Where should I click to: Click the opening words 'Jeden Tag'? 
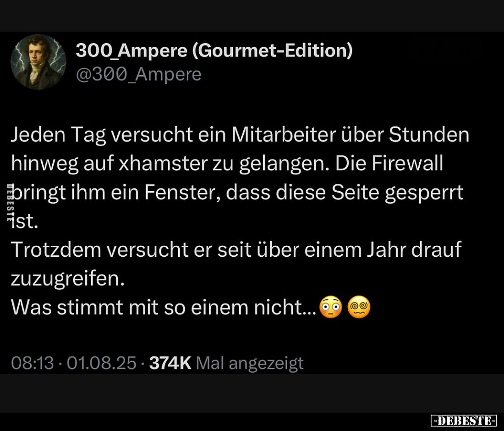58,135
